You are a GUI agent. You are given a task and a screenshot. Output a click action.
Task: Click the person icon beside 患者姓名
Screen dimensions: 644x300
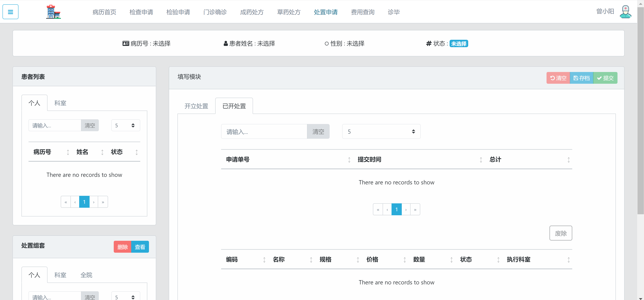(x=225, y=43)
